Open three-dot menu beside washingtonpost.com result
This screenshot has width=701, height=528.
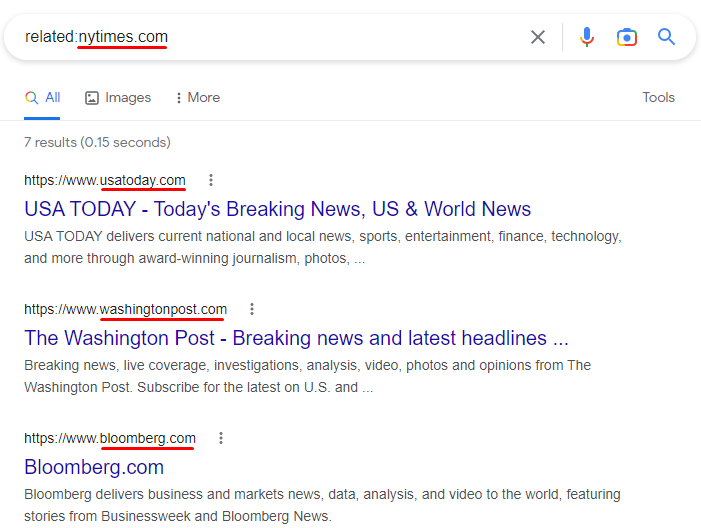coord(252,309)
